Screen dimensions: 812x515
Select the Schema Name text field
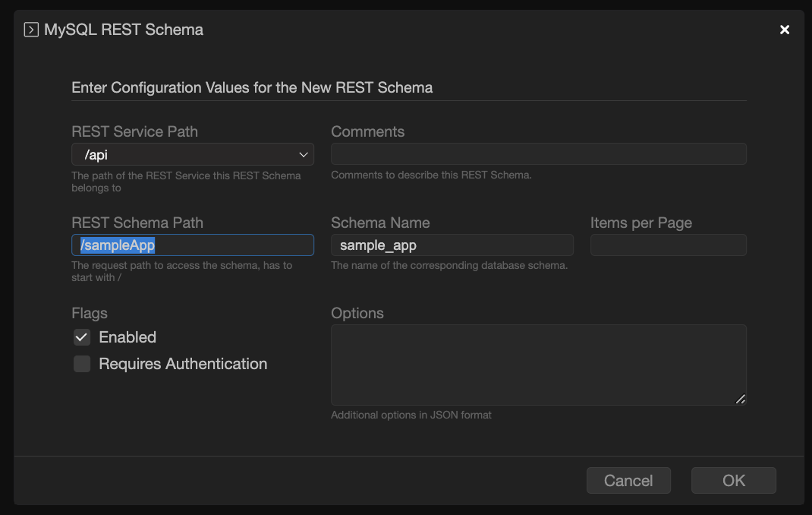(452, 245)
